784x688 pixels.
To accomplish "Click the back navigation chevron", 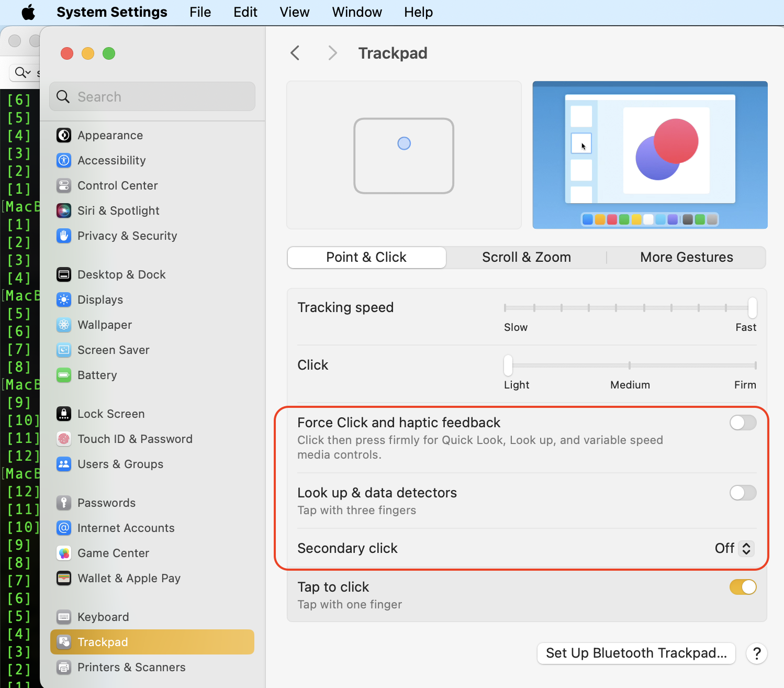I will (295, 52).
